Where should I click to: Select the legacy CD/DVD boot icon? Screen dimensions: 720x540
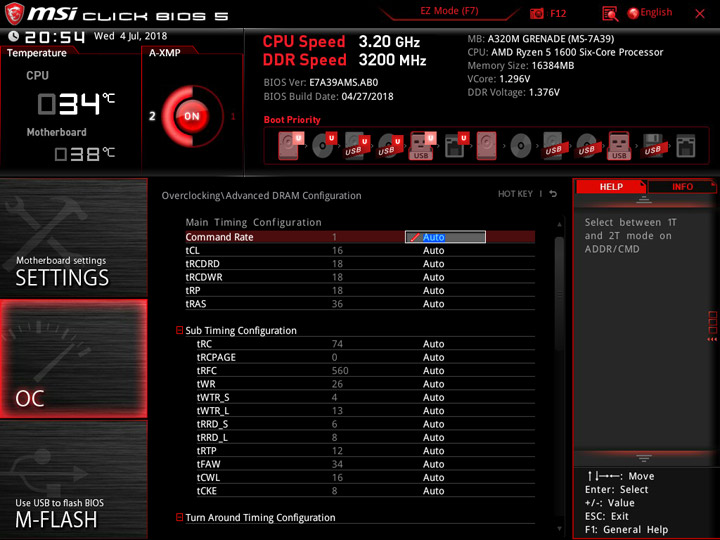point(521,146)
